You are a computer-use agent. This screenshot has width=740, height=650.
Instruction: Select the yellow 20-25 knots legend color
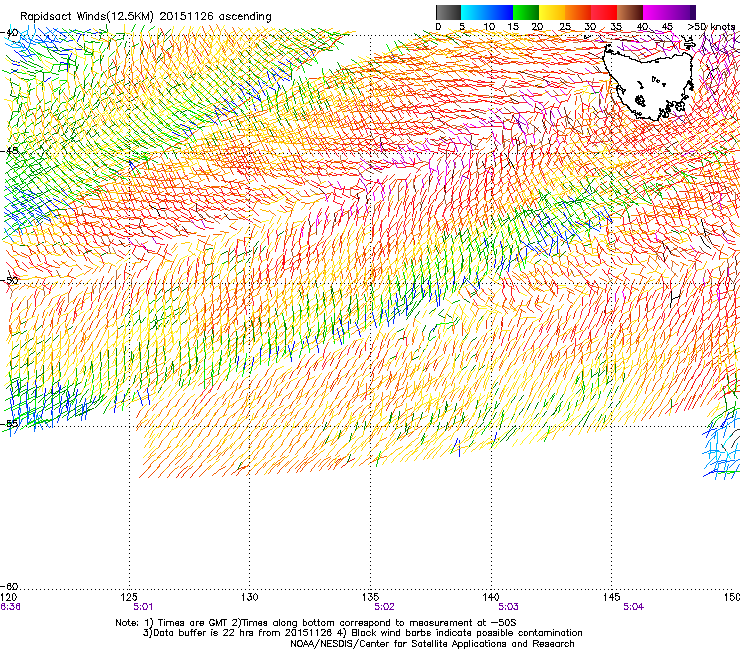tap(552, 12)
